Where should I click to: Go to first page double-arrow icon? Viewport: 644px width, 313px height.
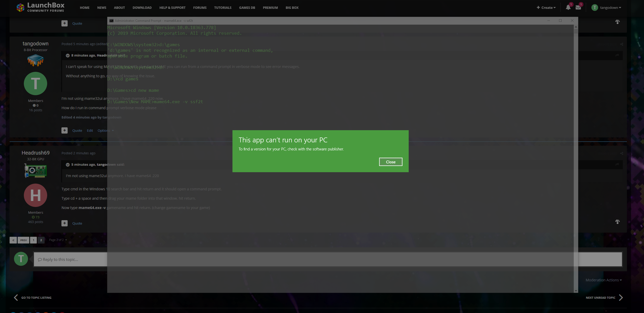[x=13, y=240]
